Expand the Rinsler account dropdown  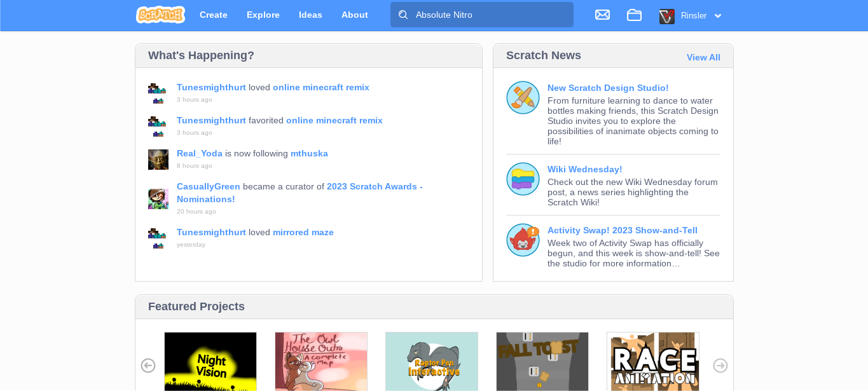click(x=718, y=16)
